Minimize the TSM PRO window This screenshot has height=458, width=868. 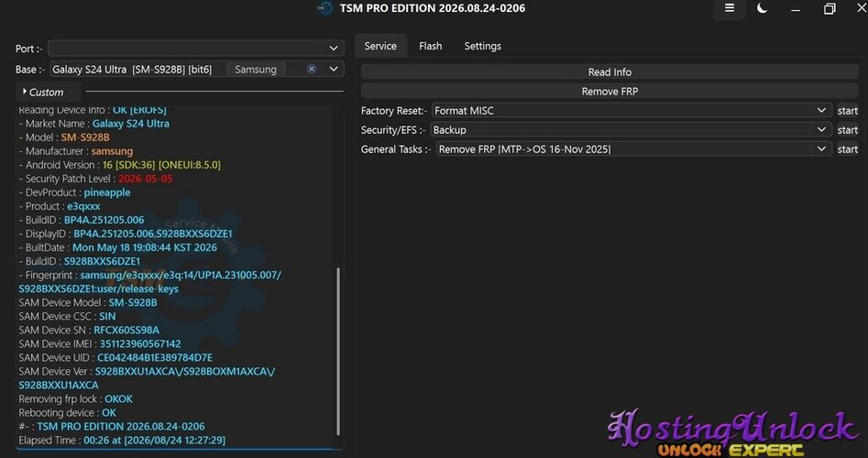click(x=796, y=9)
